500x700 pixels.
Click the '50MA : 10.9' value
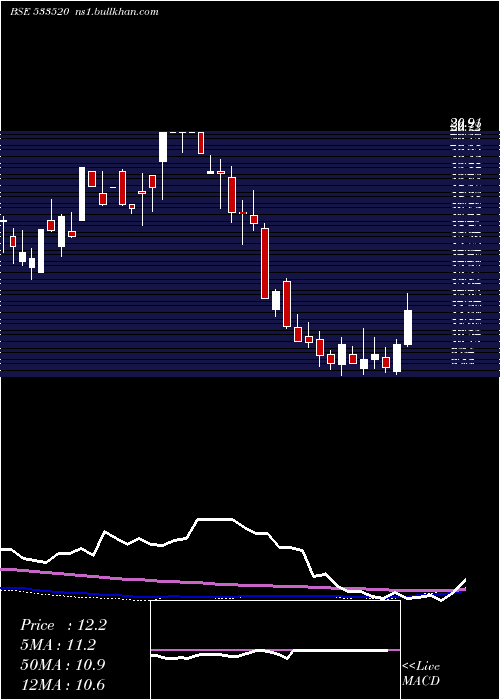63,665
